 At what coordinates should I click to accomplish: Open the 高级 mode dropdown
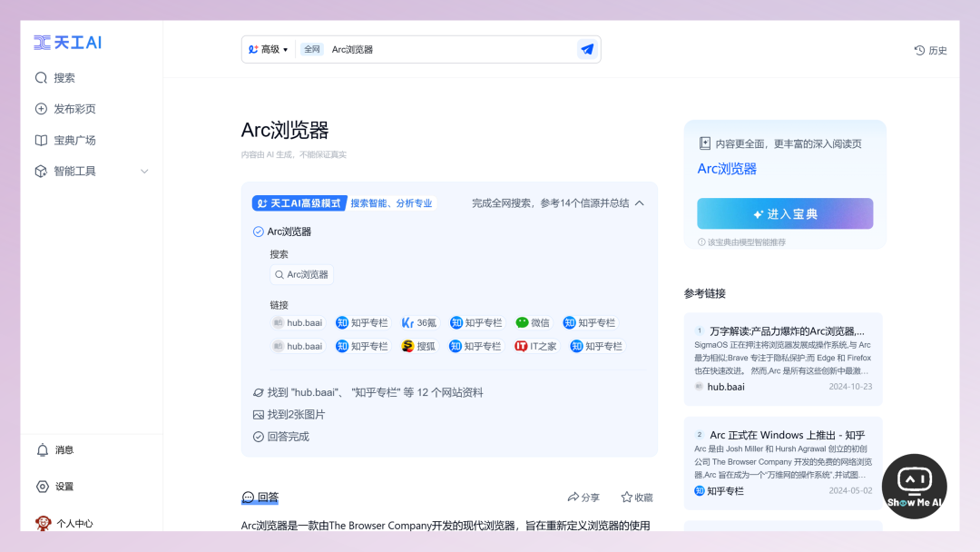coord(268,49)
